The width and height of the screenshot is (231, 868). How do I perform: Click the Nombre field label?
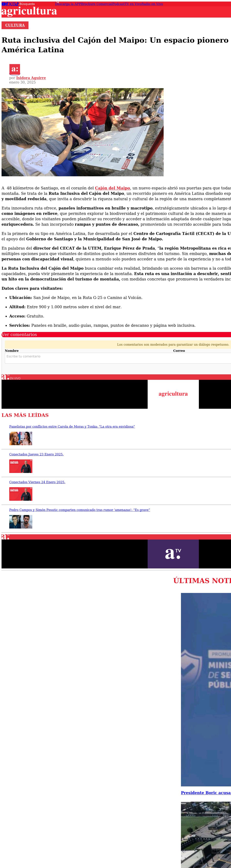[12, 351]
